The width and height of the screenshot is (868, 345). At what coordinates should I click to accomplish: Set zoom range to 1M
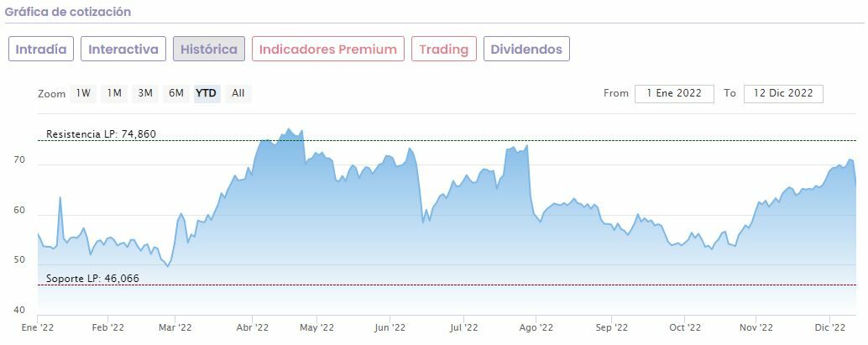point(115,93)
